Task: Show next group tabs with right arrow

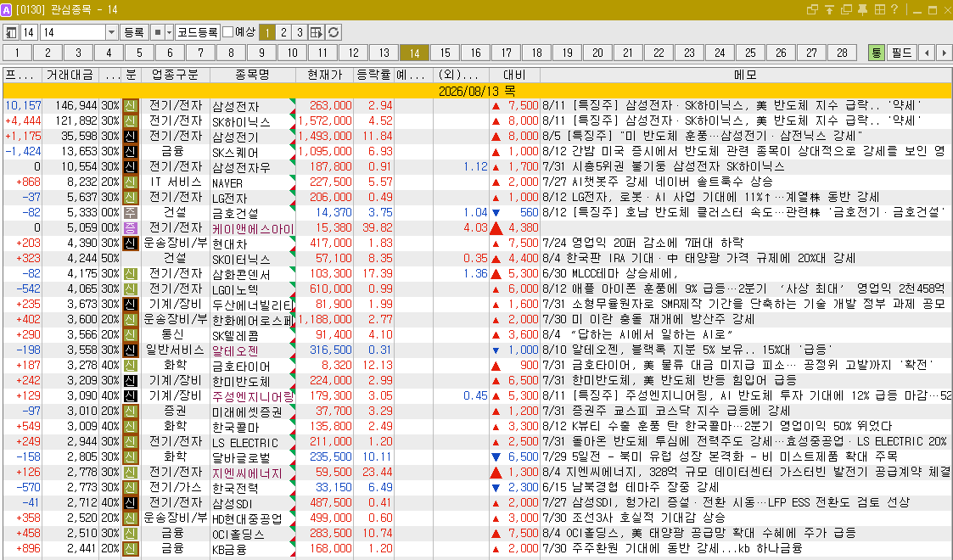Action: tap(944, 53)
